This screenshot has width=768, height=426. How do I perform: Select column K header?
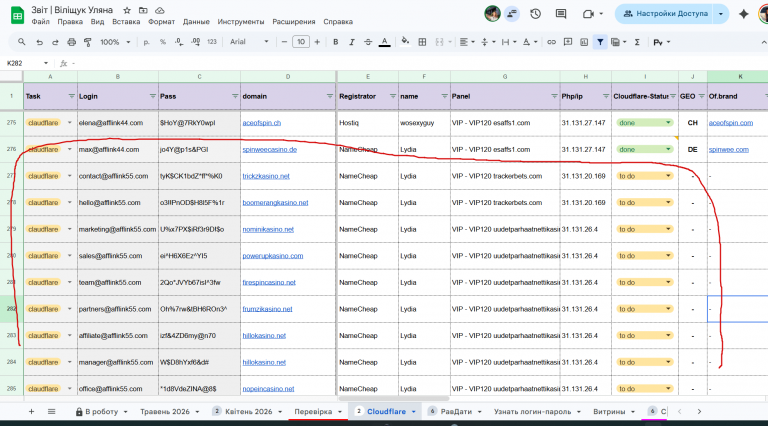coord(740,76)
